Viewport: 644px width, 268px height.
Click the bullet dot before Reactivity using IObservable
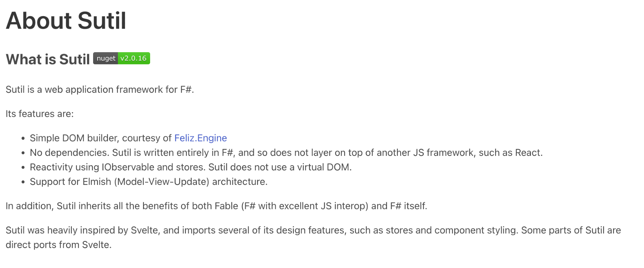pos(23,167)
